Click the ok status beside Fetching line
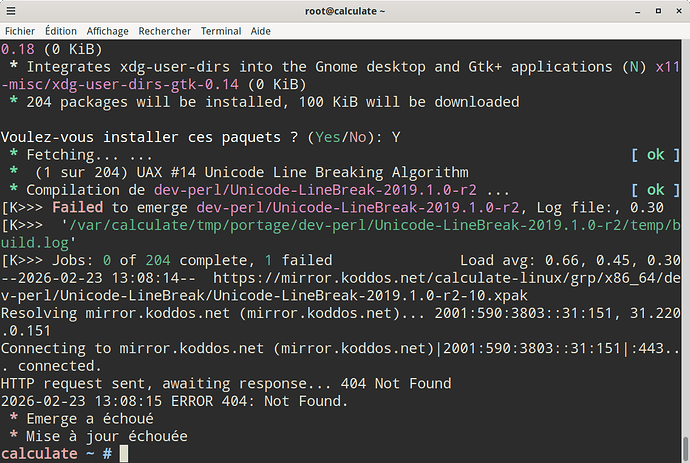 (x=655, y=155)
